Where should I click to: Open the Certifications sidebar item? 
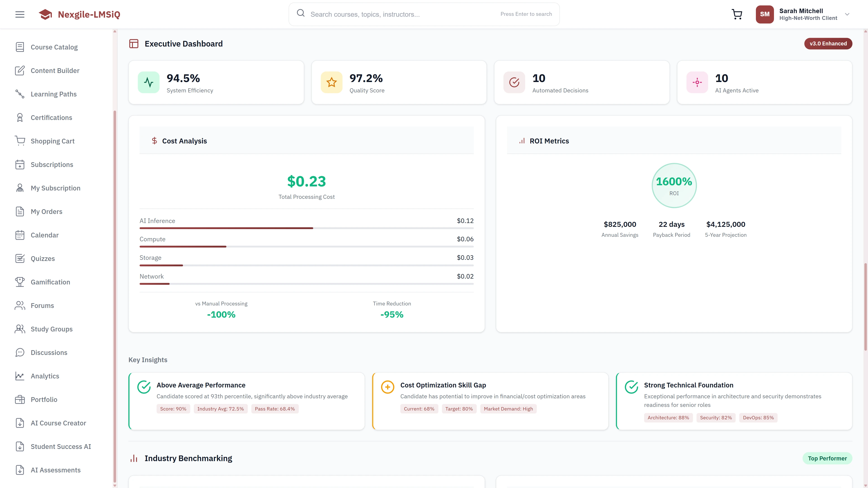[51, 117]
